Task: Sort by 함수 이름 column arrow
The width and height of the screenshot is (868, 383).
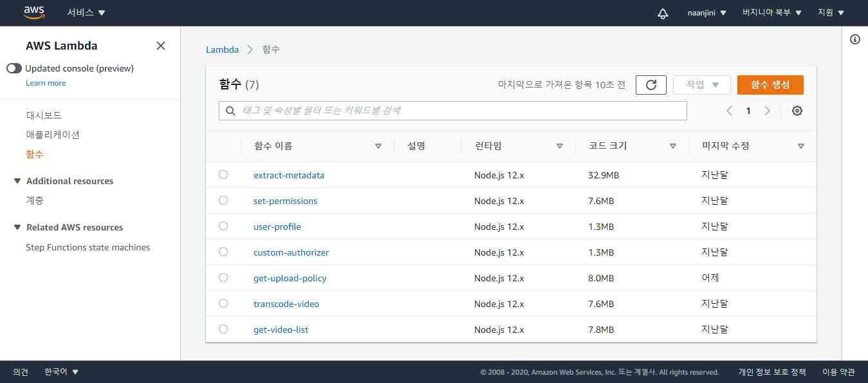Action: pyautogui.click(x=378, y=146)
